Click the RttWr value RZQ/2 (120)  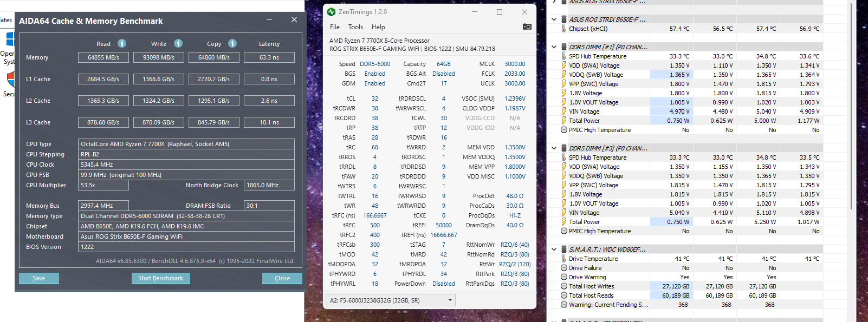515,264
